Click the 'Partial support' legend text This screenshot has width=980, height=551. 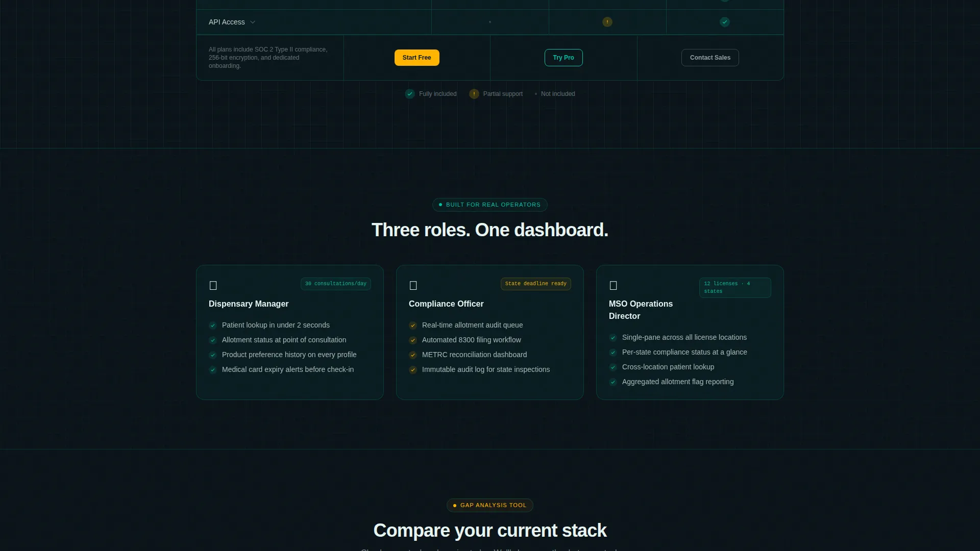(503, 94)
